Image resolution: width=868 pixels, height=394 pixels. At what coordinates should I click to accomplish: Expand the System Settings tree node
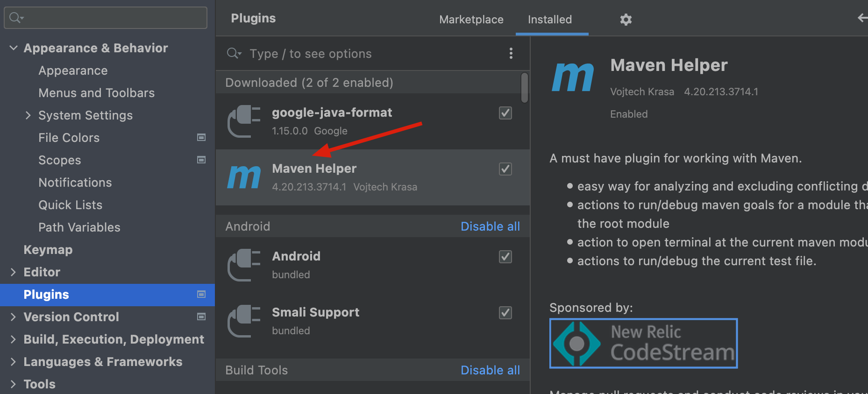coord(28,115)
